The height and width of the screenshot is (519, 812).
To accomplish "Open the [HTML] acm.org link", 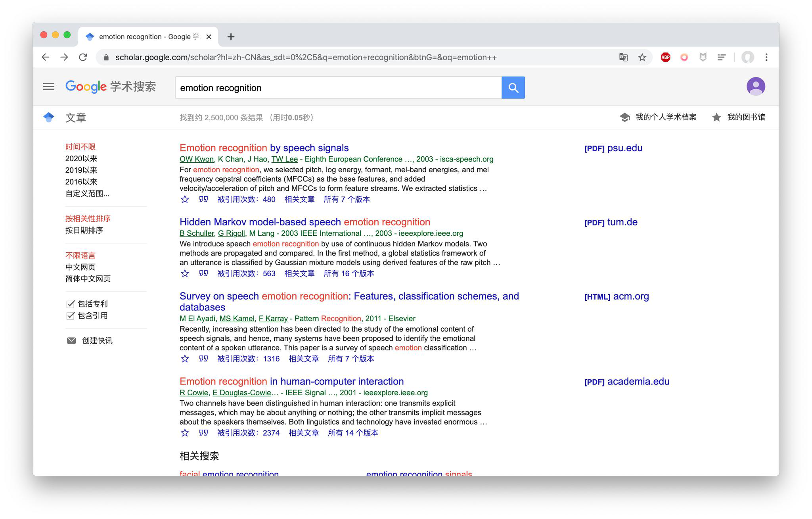I will [617, 297].
